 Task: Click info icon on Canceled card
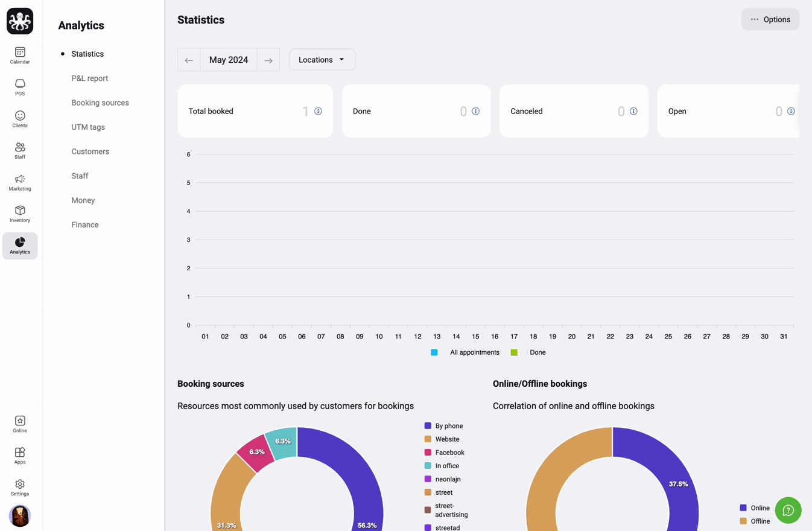tap(633, 111)
